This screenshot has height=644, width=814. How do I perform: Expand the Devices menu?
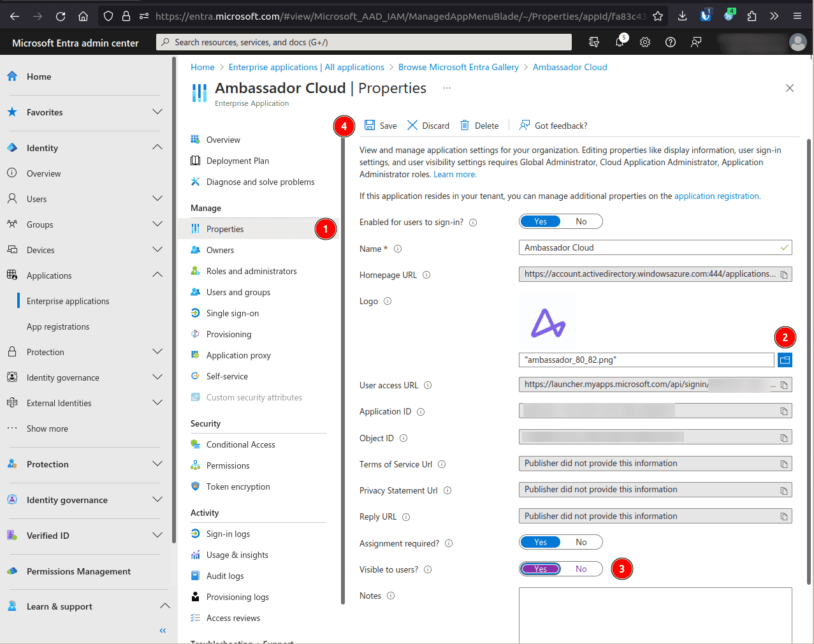coord(157,250)
